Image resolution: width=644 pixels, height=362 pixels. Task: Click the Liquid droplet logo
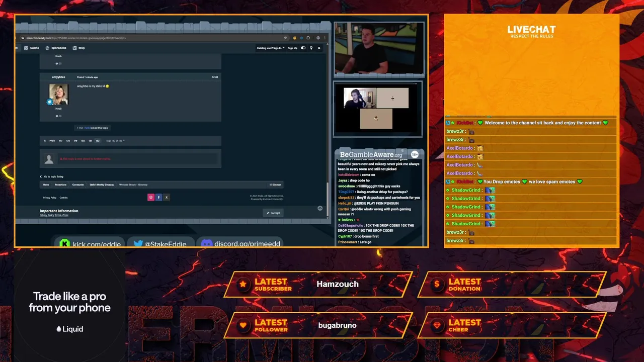coord(59,329)
